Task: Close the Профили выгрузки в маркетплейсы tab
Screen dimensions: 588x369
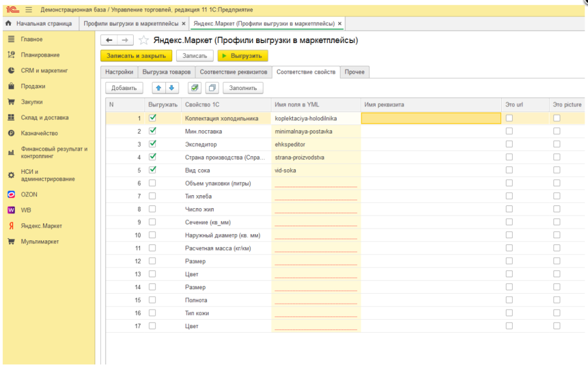Action: (184, 24)
